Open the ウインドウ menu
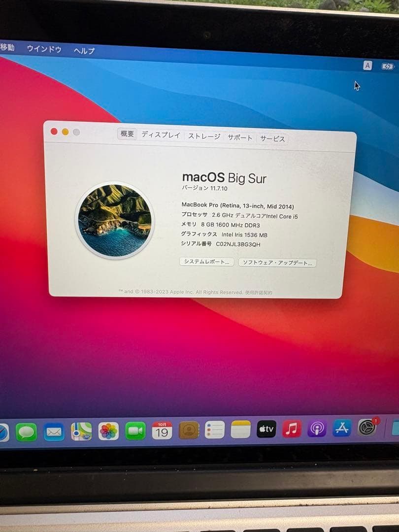 pyautogui.click(x=44, y=49)
